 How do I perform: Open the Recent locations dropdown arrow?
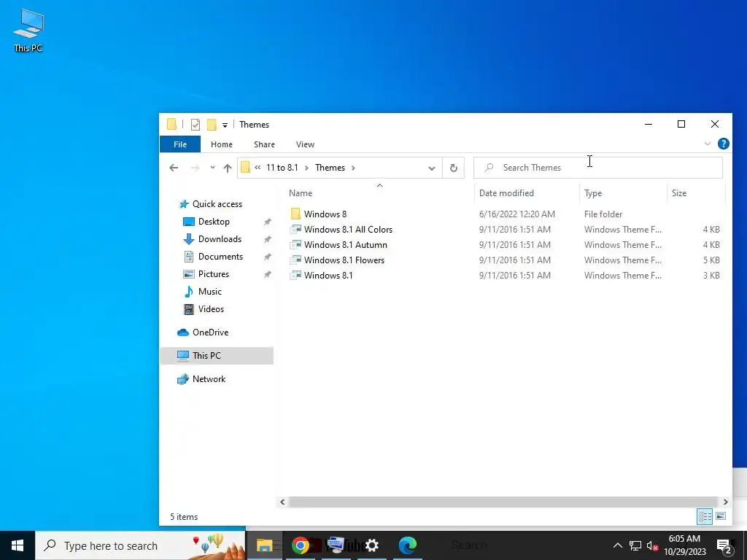click(x=212, y=168)
